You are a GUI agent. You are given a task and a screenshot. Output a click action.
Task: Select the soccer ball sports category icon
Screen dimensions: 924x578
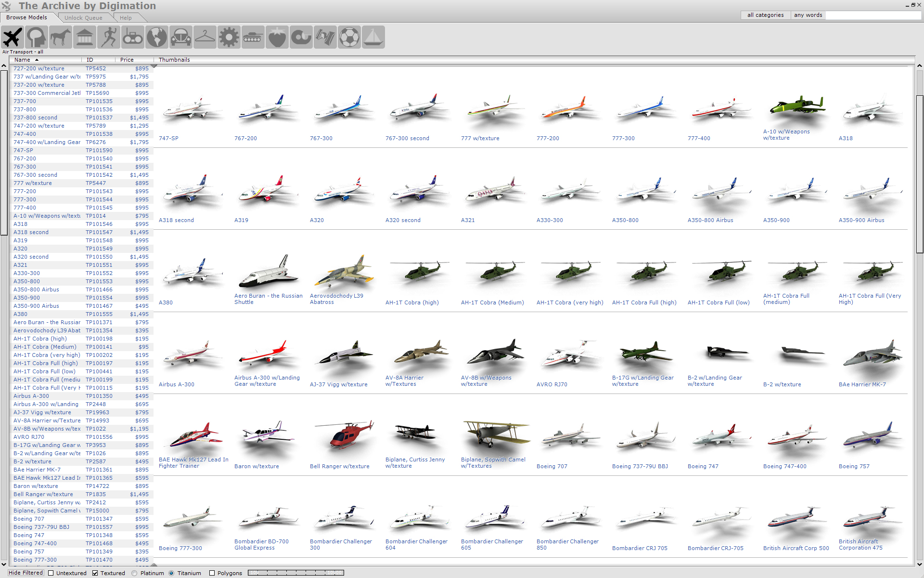coord(349,37)
